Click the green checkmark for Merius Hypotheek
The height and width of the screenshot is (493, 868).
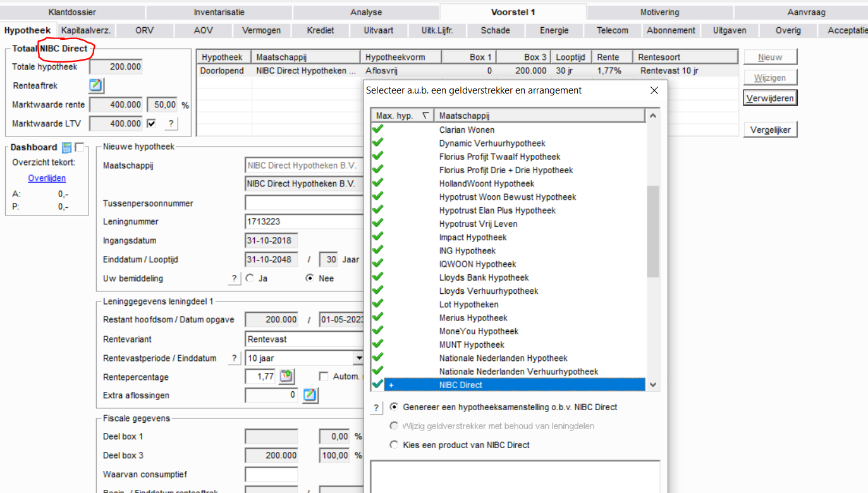click(378, 317)
